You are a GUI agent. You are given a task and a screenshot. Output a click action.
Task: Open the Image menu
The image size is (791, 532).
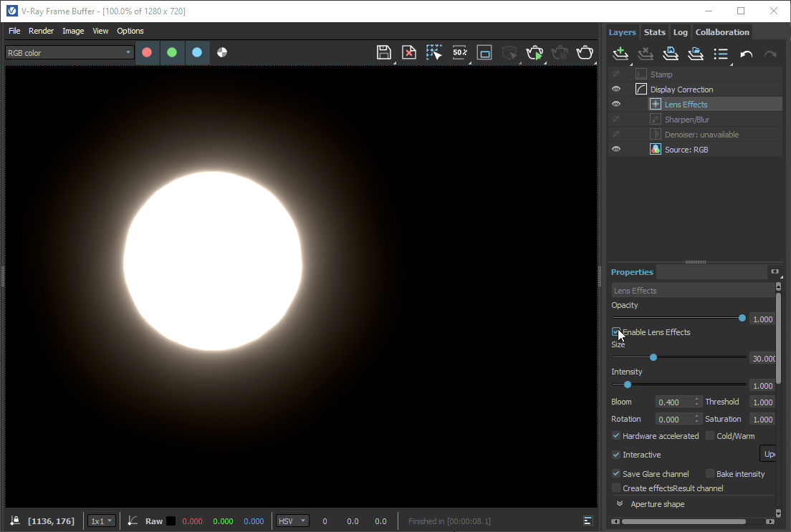point(73,31)
